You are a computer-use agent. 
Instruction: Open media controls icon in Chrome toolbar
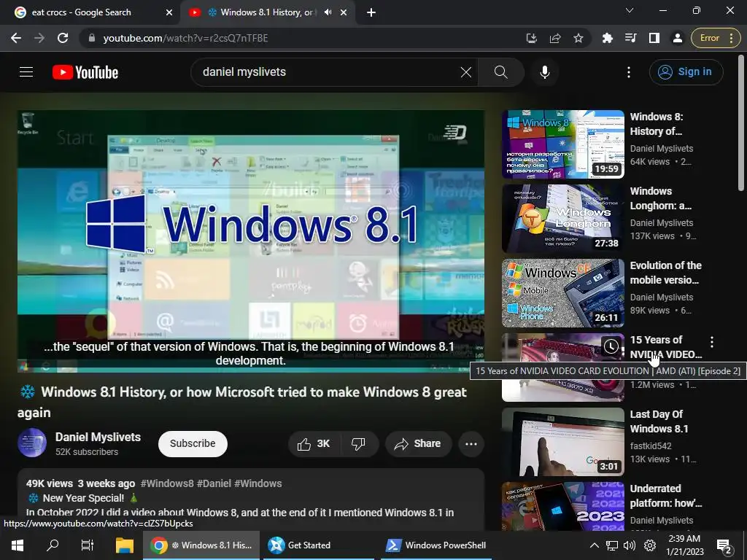[x=631, y=38]
